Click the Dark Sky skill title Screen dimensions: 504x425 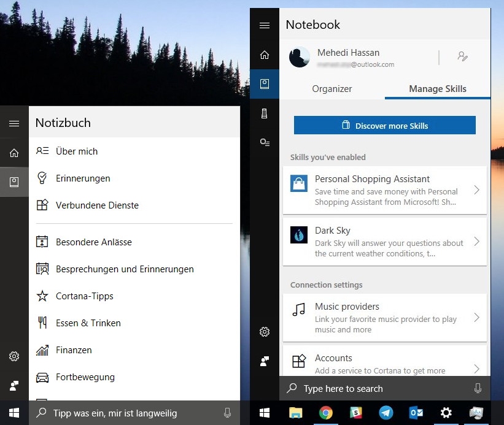pyautogui.click(x=332, y=231)
